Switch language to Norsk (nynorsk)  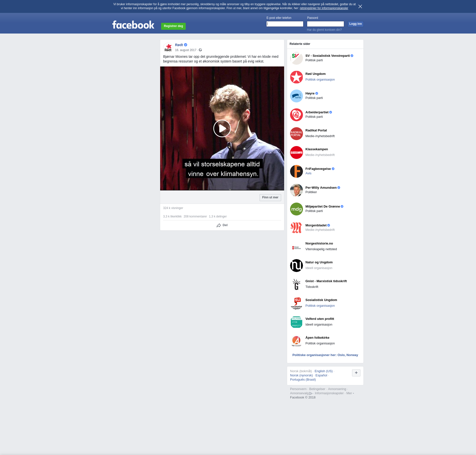pos(301,375)
